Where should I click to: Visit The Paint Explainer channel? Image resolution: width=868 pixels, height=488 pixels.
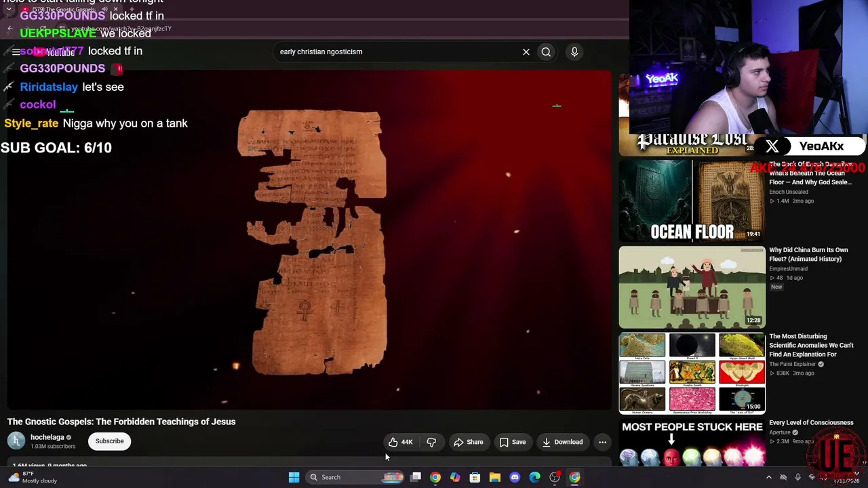[x=792, y=364]
